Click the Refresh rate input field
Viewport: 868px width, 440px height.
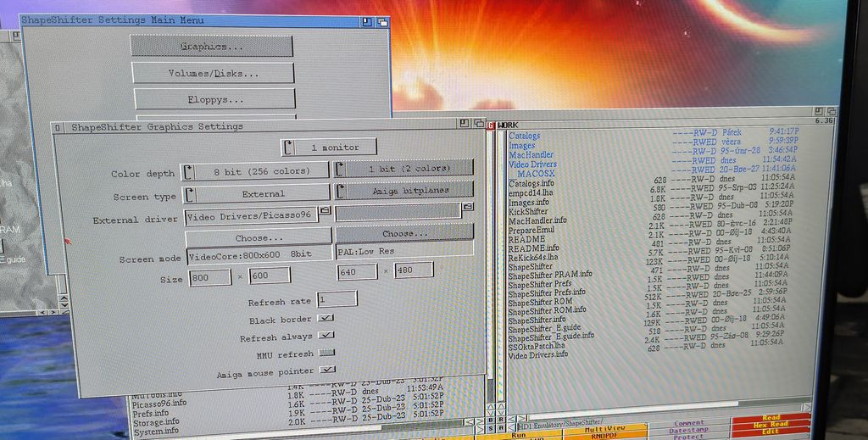pyautogui.click(x=337, y=299)
